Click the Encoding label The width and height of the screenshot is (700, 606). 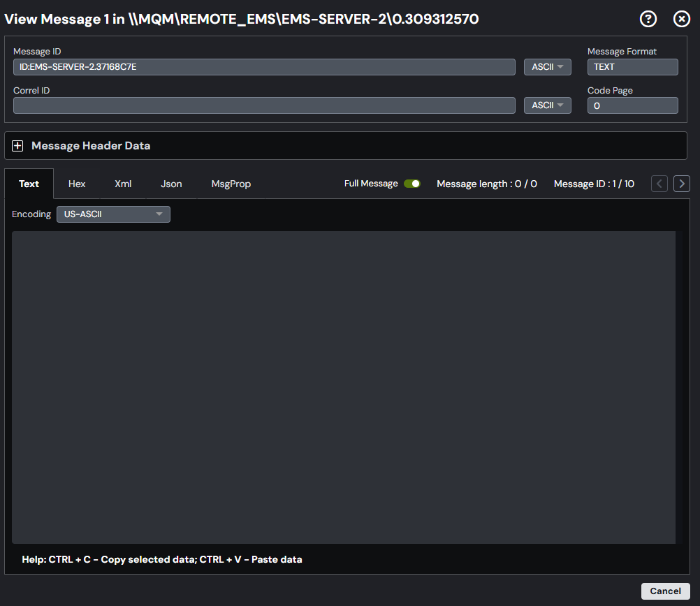[x=31, y=214]
